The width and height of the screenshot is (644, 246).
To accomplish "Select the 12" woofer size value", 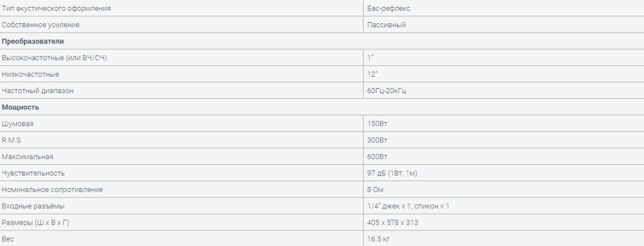I will pyautogui.click(x=372, y=74).
